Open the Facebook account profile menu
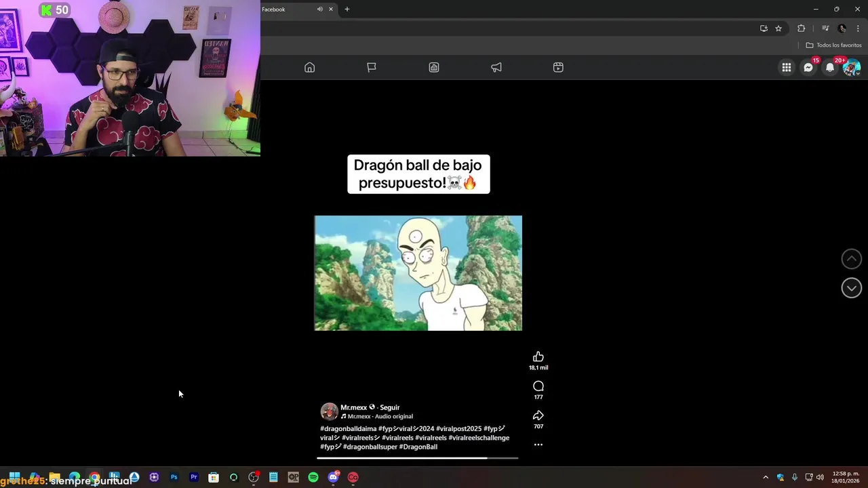 pyautogui.click(x=852, y=67)
